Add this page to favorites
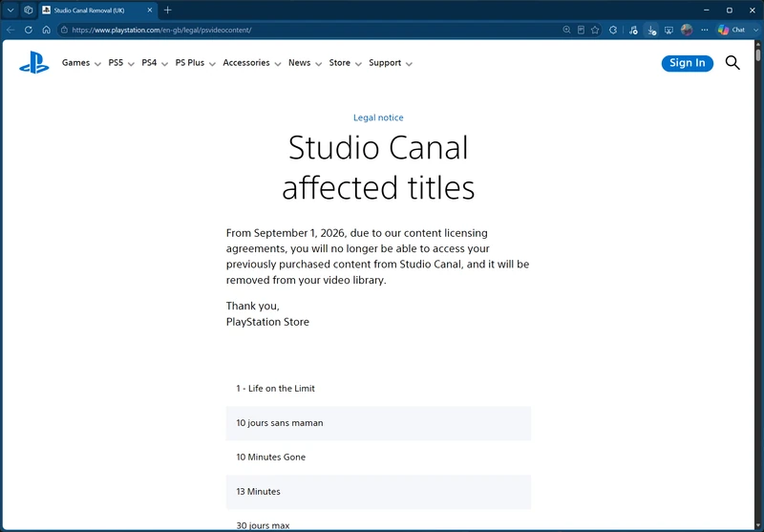 tap(595, 30)
